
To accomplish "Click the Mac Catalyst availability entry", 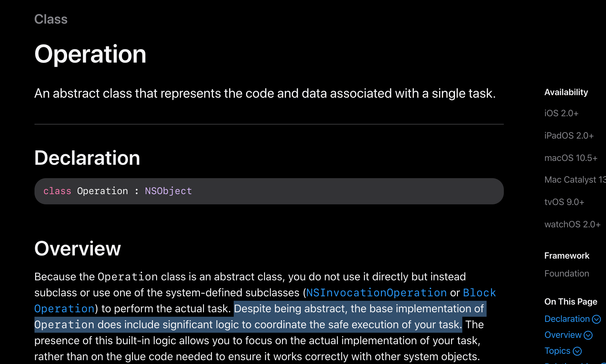I will click(575, 180).
